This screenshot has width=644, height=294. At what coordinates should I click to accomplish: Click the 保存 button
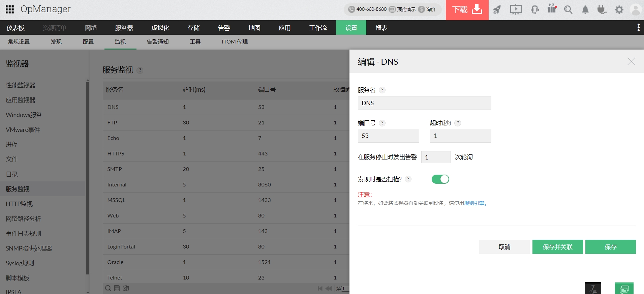coord(611,247)
